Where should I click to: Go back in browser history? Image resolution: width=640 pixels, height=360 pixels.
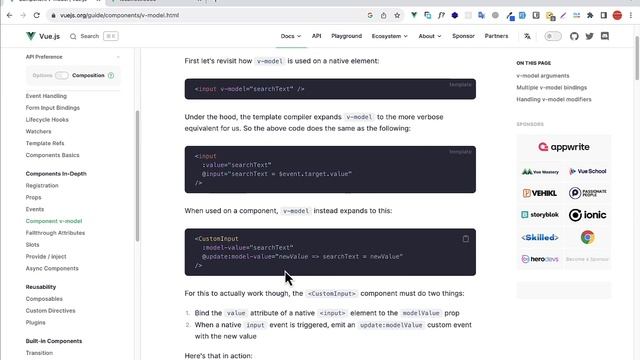(x=10, y=16)
